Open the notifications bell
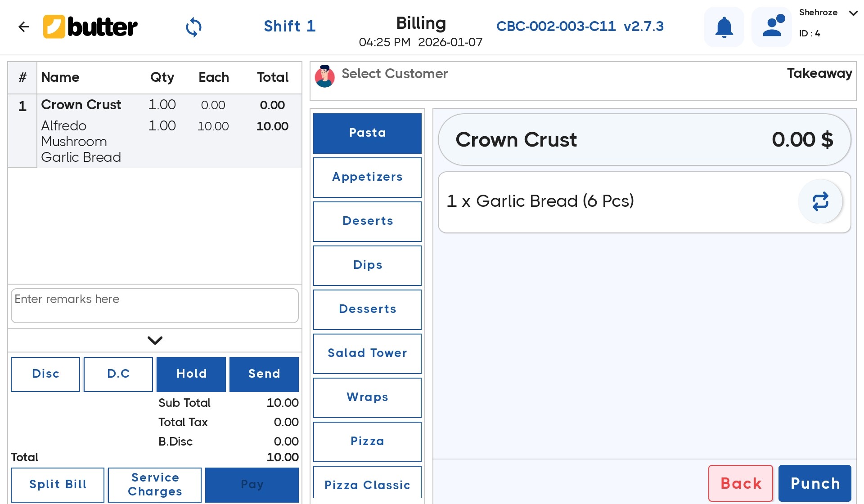 pyautogui.click(x=724, y=27)
